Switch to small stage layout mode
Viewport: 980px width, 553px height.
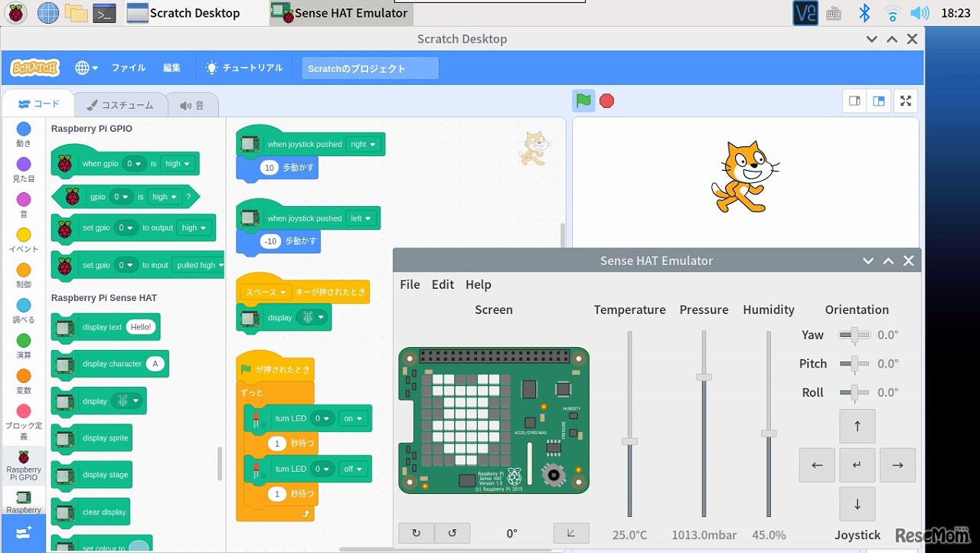[x=854, y=100]
